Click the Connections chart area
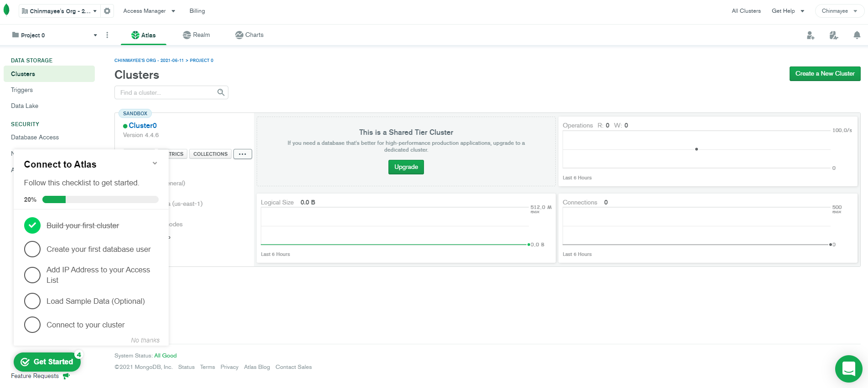Screen dimensions: 868x388 click(x=697, y=226)
